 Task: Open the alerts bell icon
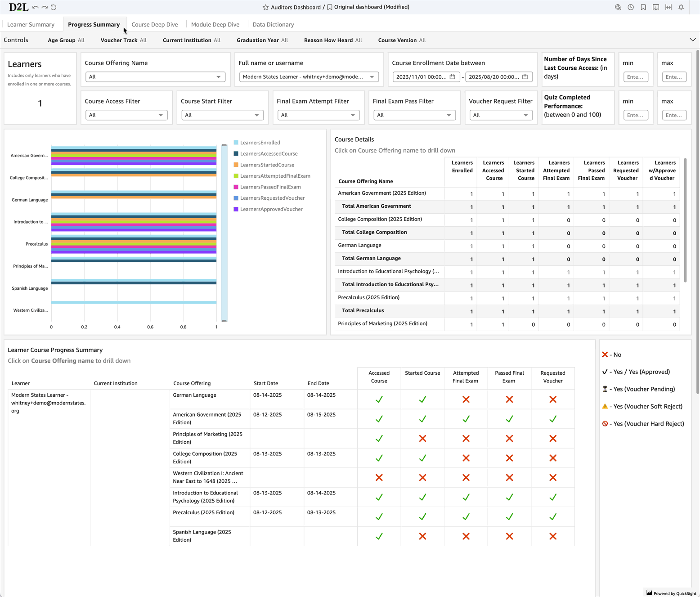[681, 7]
